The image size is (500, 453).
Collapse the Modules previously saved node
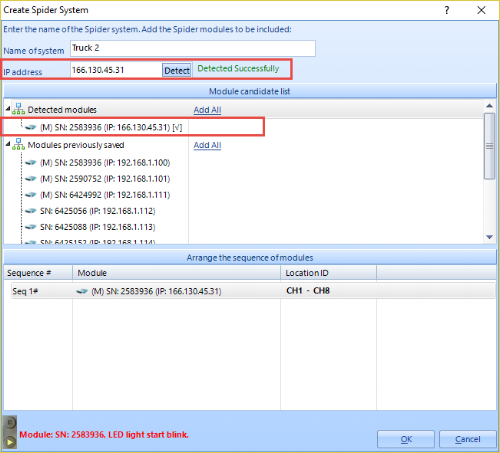[x=8, y=144]
